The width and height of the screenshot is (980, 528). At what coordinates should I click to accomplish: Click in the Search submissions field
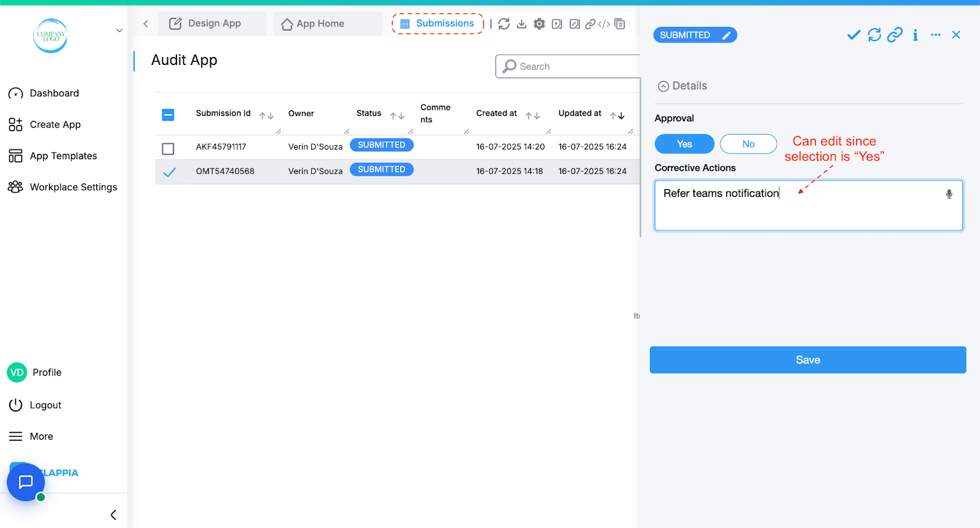tap(568, 66)
